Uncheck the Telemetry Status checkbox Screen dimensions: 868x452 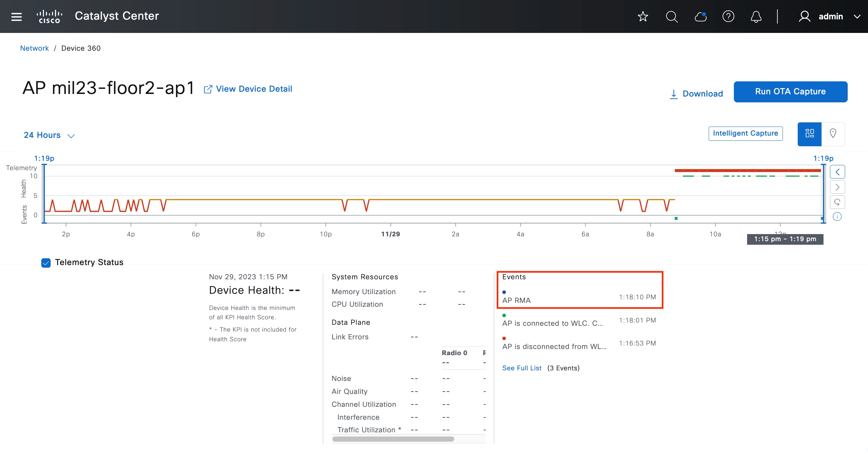(46, 262)
